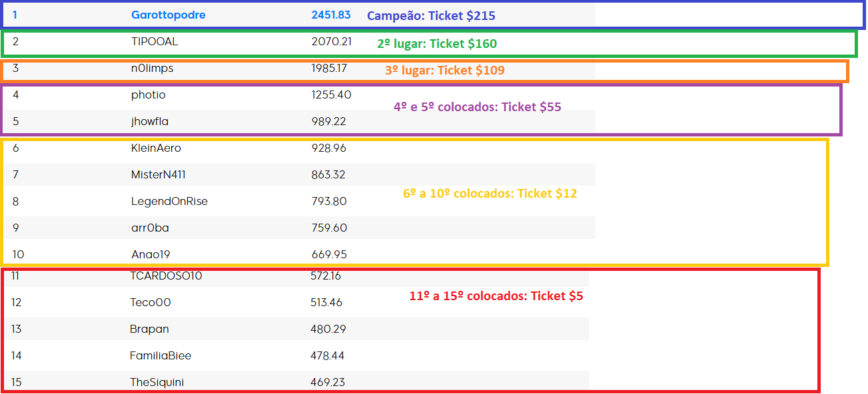The width and height of the screenshot is (868, 394).
Task: Click the LegendOnRise player name
Action: [x=169, y=201]
